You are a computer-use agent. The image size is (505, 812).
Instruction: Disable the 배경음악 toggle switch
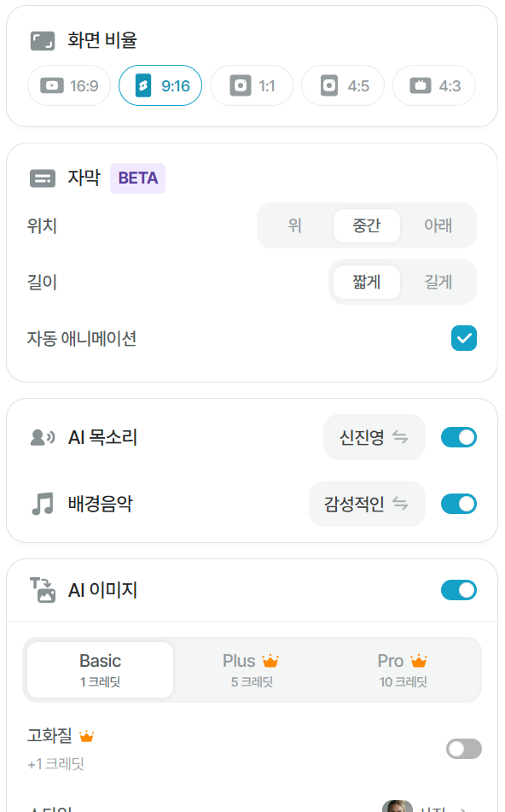459,503
